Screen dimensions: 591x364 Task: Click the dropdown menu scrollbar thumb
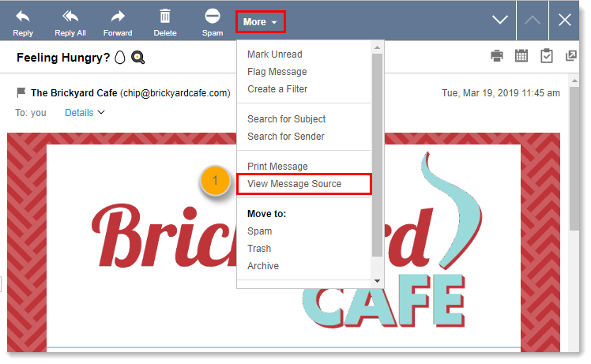(x=377, y=155)
